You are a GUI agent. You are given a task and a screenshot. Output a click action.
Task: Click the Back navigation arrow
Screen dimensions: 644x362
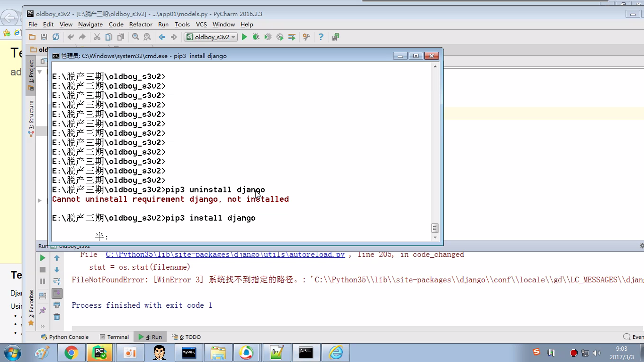[162, 37]
